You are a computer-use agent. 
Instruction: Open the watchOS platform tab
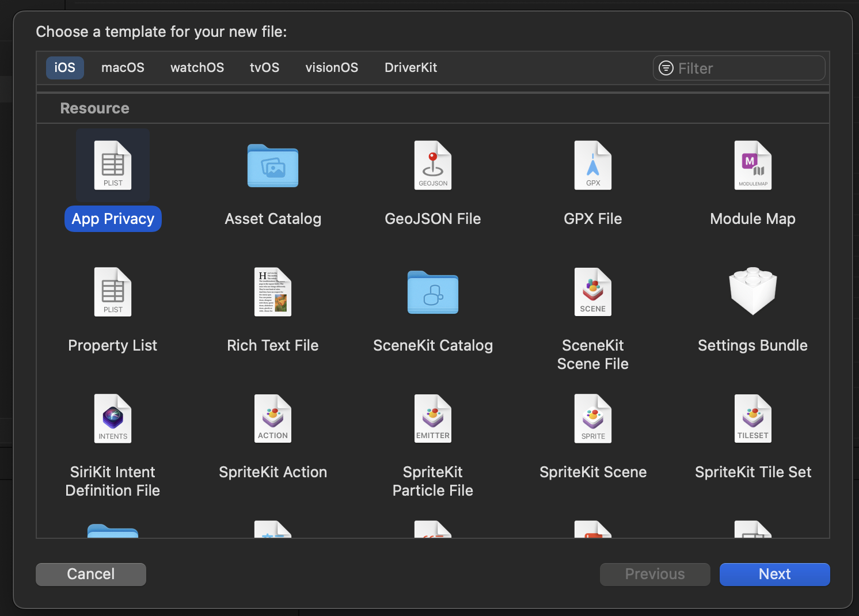(197, 68)
